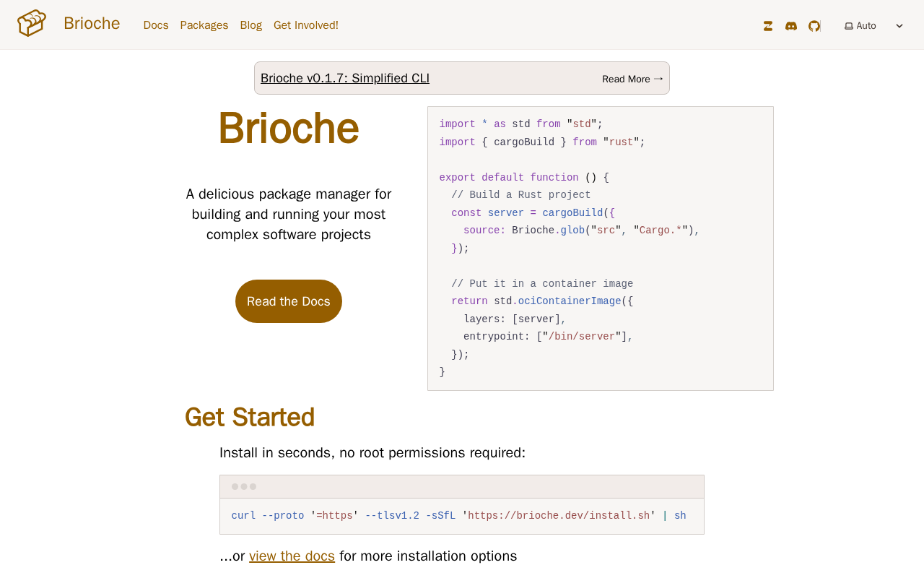Click the Read the Docs button
Viewport: 924px width, 578px height.
pos(289,301)
